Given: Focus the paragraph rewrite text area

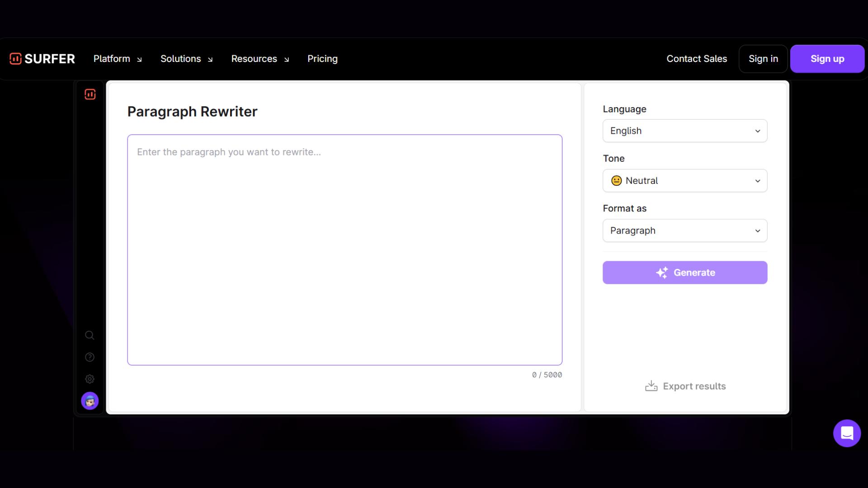Looking at the screenshot, I should pos(344,249).
